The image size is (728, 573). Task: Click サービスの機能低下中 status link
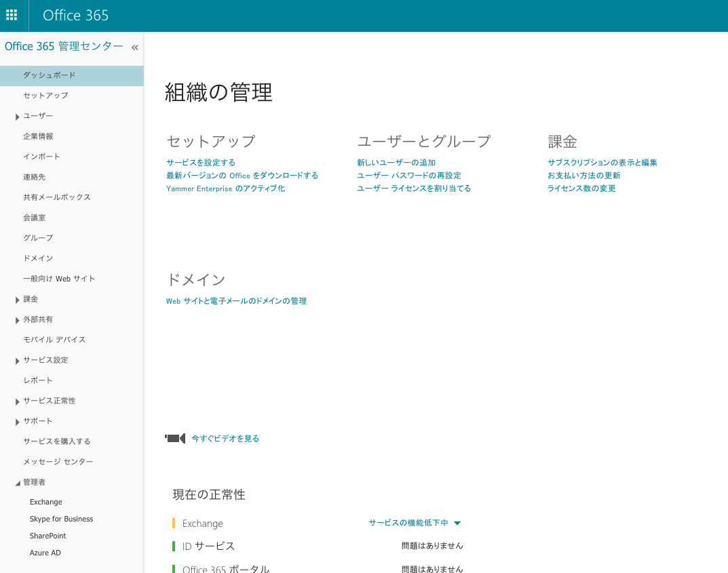click(x=408, y=523)
